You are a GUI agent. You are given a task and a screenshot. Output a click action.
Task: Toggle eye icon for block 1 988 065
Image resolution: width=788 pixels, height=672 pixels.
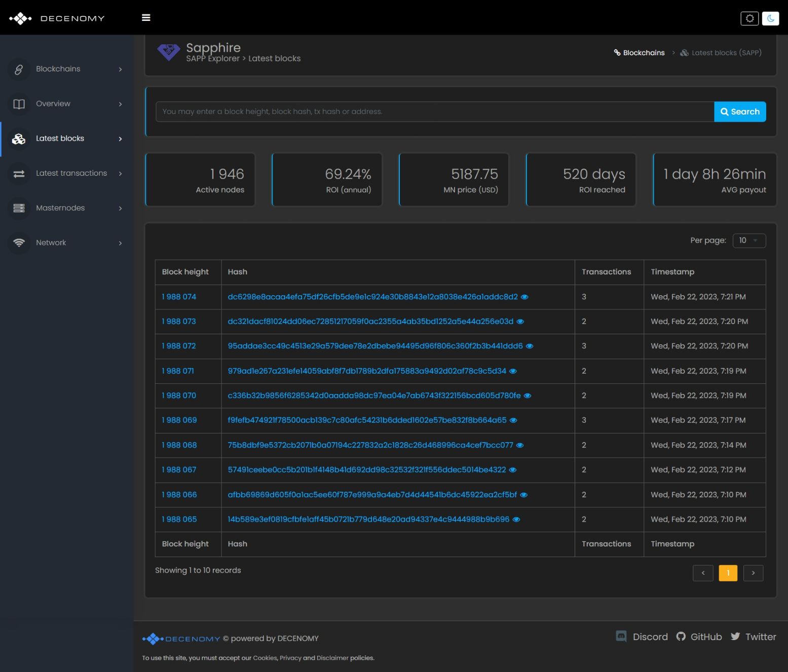pos(516,520)
